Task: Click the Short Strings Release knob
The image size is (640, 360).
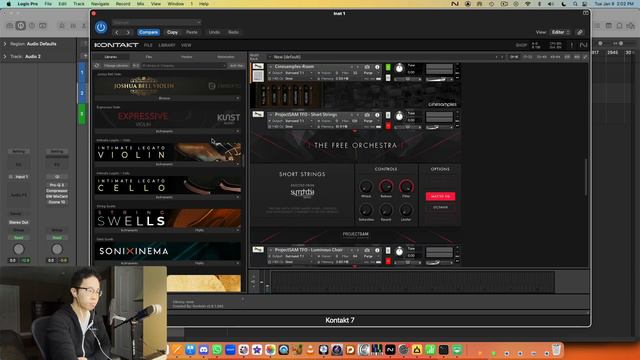Action: point(386,187)
